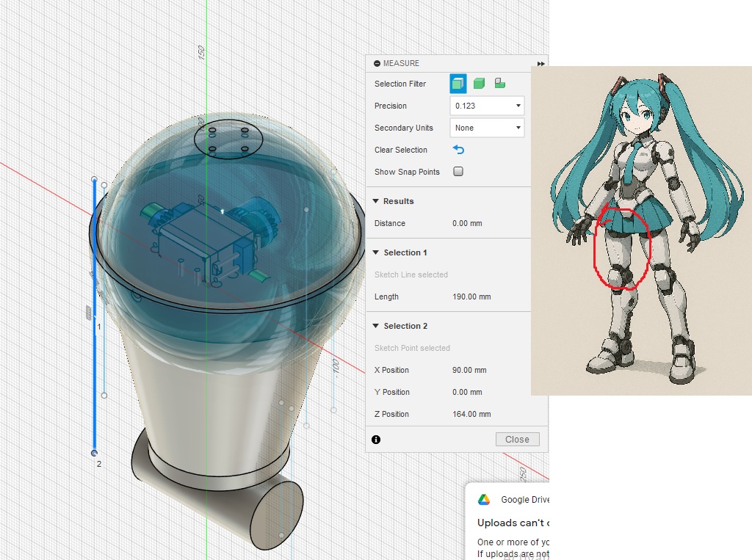
Task: Click the double-arrow dock icon on Measure panel
Action: coord(541,64)
